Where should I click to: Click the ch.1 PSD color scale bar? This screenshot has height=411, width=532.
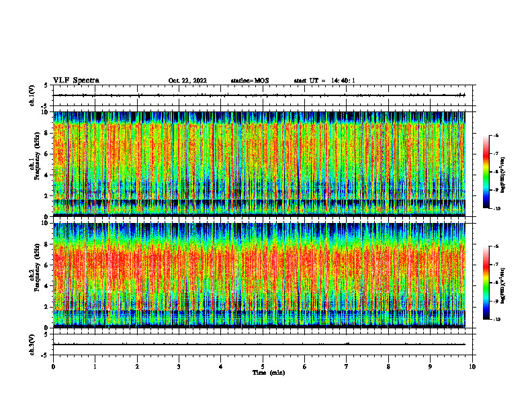click(x=486, y=172)
